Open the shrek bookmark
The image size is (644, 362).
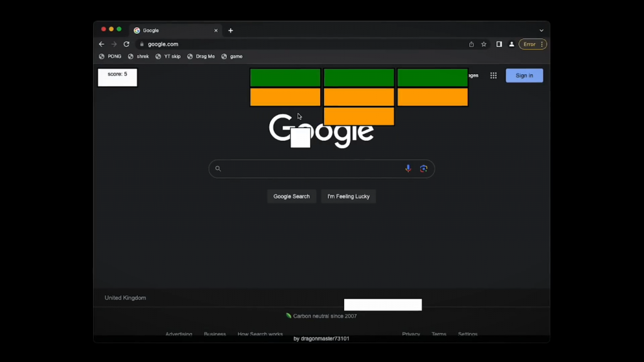[138, 56]
